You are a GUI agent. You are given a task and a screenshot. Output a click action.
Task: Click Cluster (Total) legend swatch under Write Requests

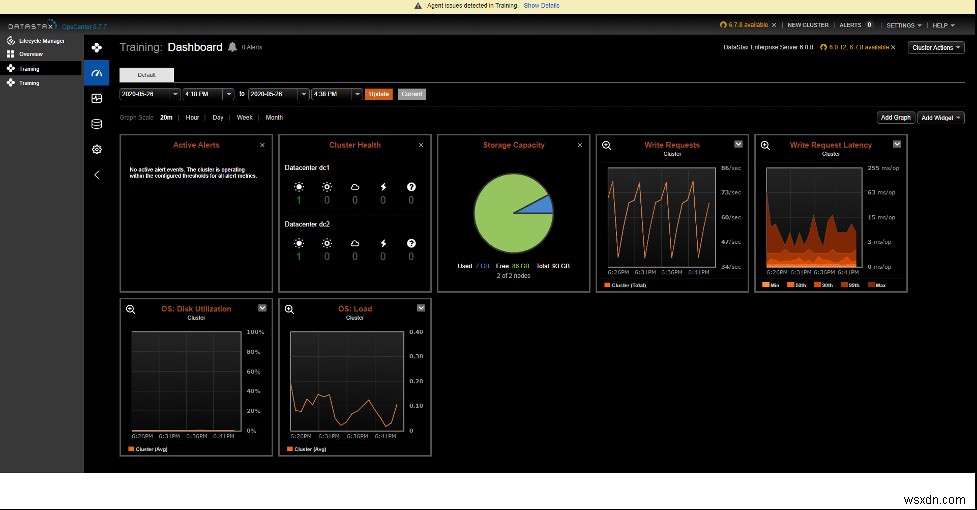(607, 285)
